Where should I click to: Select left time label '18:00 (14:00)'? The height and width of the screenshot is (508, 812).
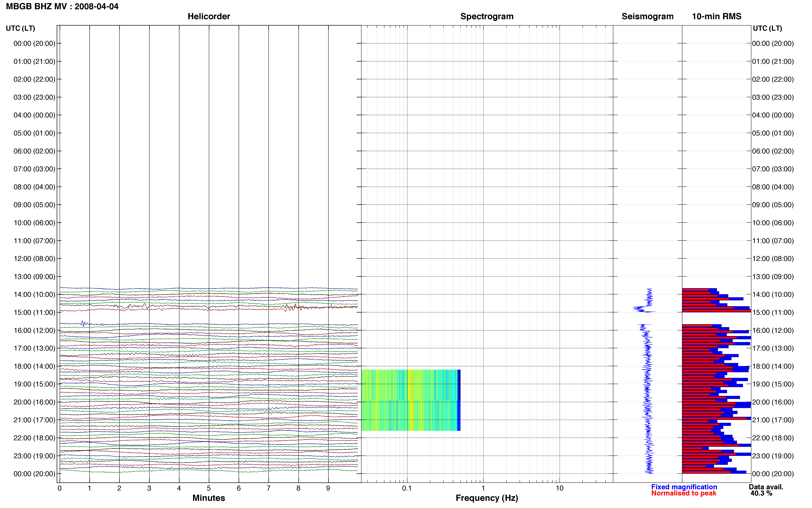click(34, 366)
